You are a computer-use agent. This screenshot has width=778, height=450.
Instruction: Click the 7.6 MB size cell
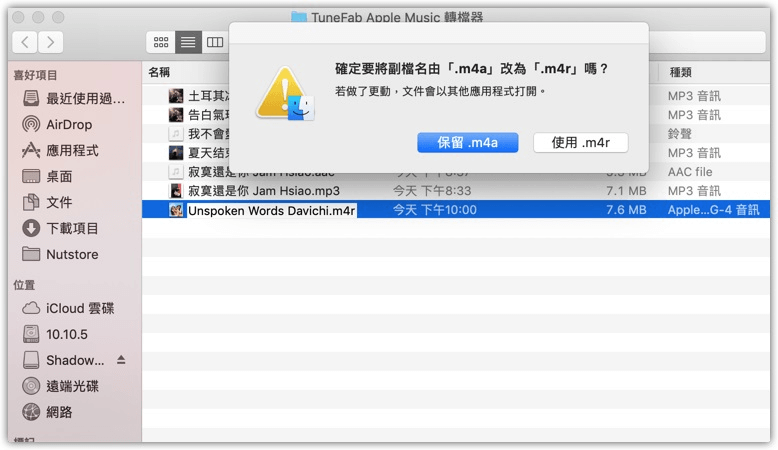click(626, 210)
